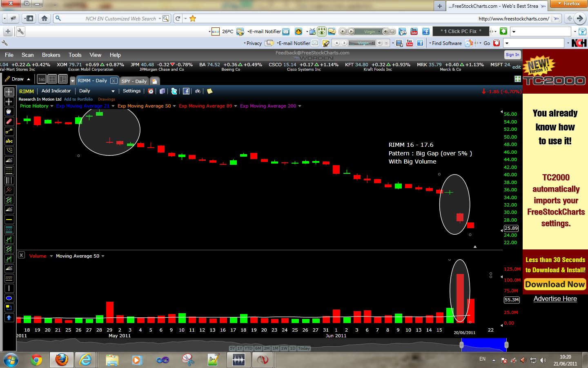Click the browser reload button
Image resolution: width=588 pixels, height=368 pixels.
point(178,18)
